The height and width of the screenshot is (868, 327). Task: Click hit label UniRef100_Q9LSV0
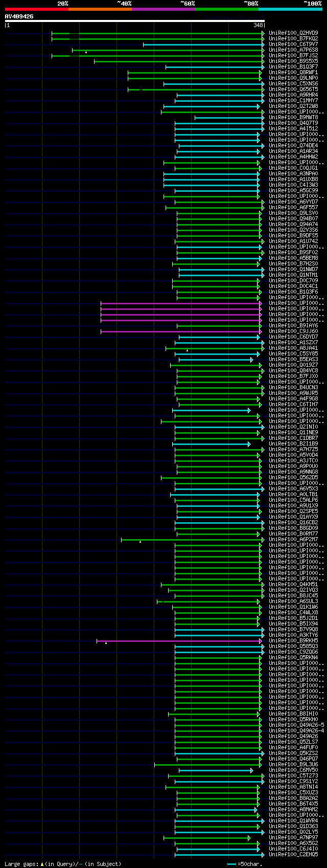[x=293, y=213]
